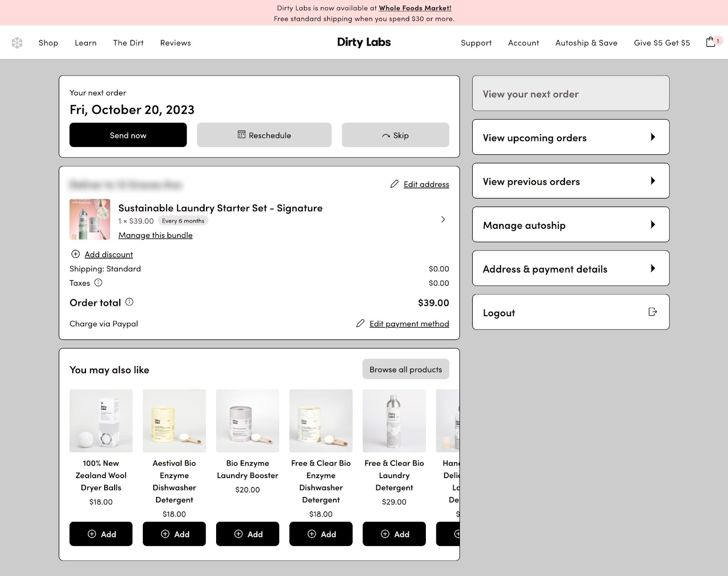The image size is (728, 576).
Task: Click the info icon beside Order total
Action: [x=129, y=301]
